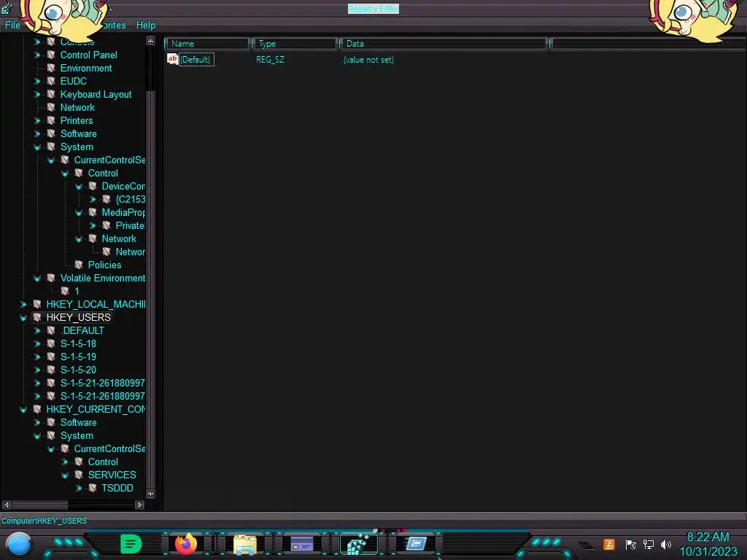Open the Help menu
Viewport: 747px width, 560px height.
[x=146, y=26]
